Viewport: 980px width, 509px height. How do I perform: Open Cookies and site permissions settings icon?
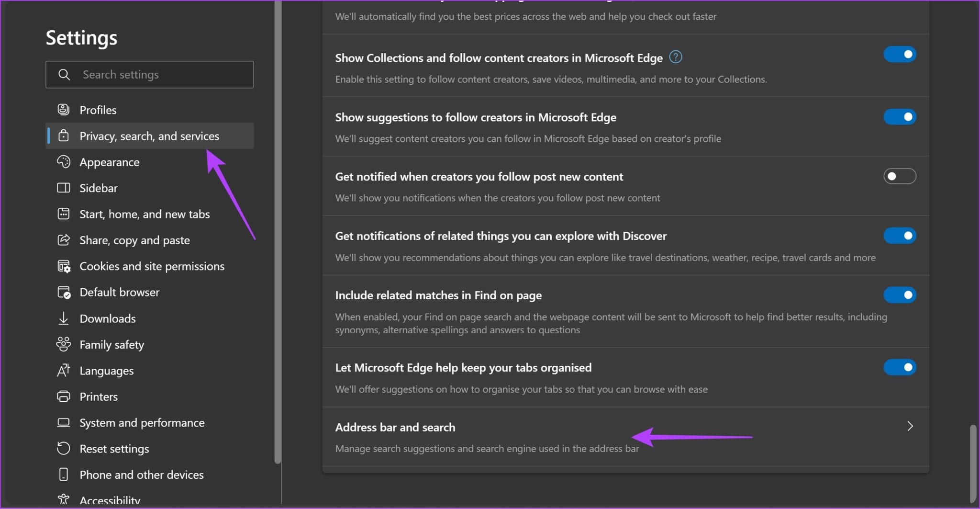(64, 266)
